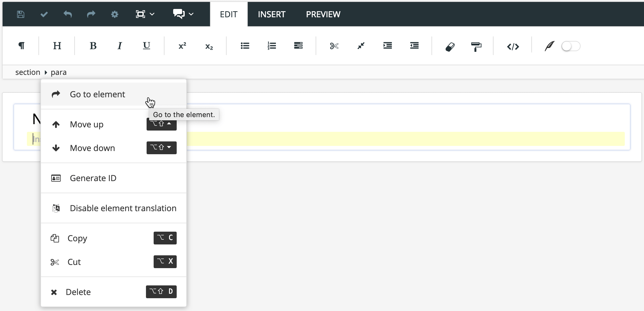
Task: Select Go to element menu item
Action: point(97,94)
